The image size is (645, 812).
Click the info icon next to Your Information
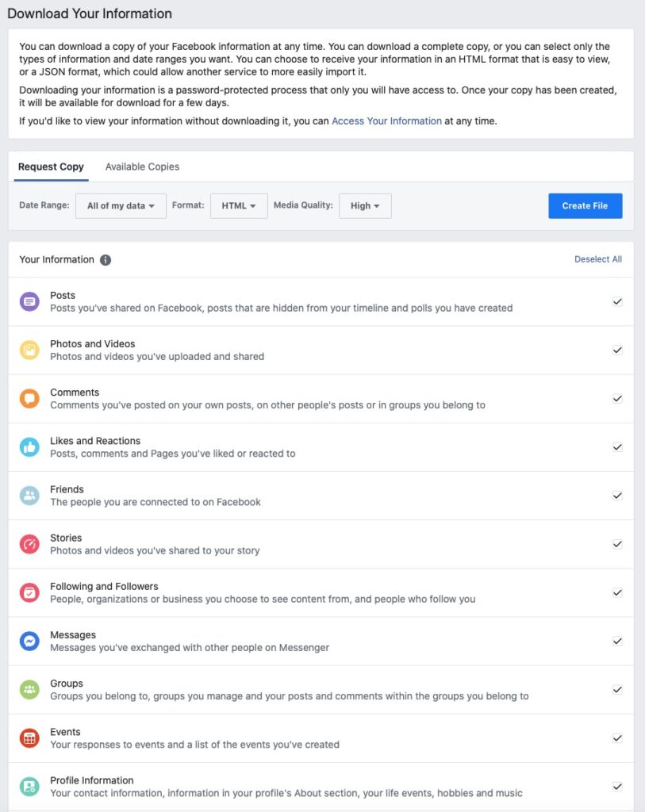point(106,260)
